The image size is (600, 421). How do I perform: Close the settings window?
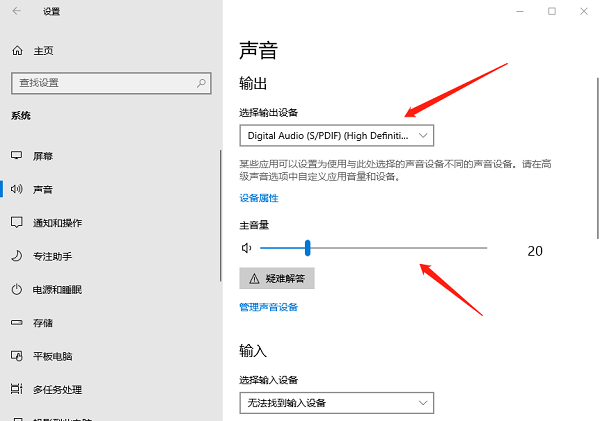[584, 11]
